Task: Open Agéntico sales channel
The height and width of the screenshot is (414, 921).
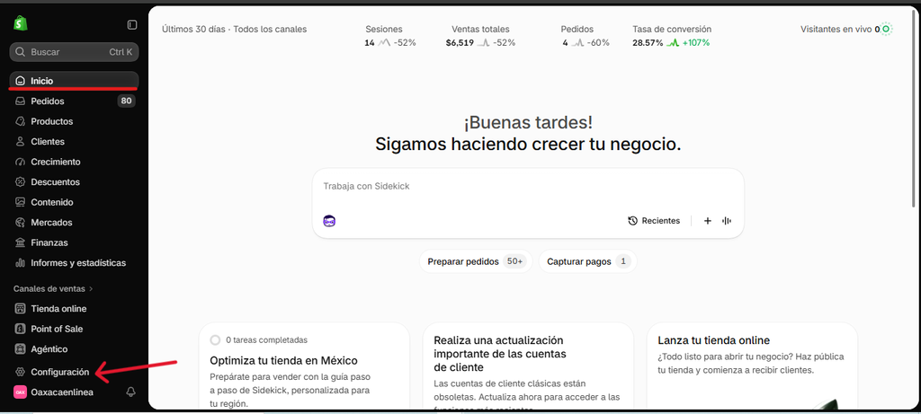Action: point(74,349)
